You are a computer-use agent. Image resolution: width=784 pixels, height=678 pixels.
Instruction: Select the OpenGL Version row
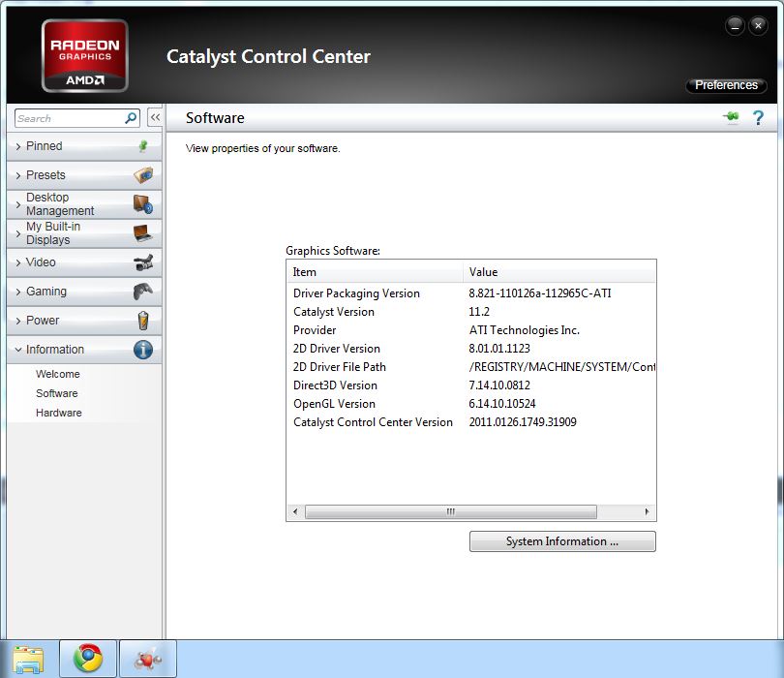coord(471,404)
